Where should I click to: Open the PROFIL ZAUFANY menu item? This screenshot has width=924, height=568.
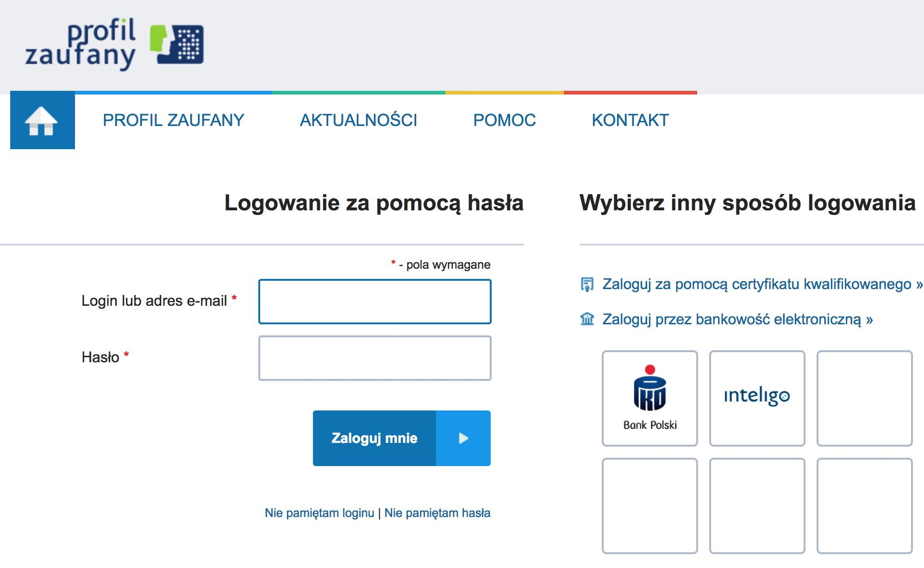pyautogui.click(x=174, y=120)
